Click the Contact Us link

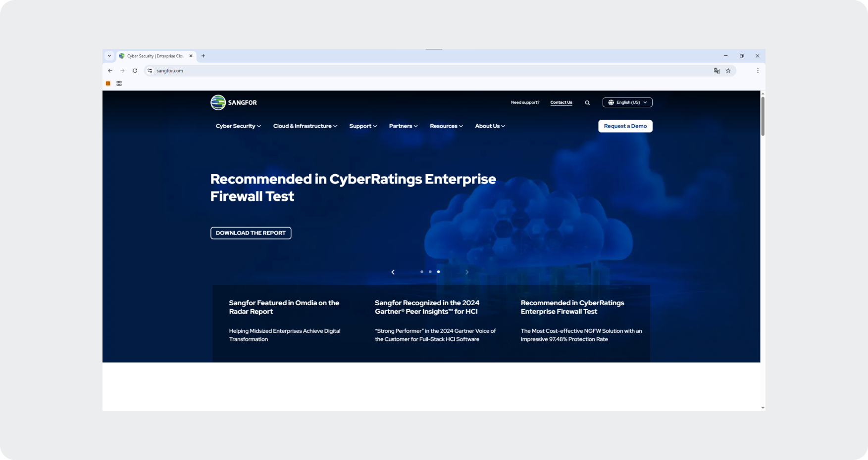pos(561,102)
